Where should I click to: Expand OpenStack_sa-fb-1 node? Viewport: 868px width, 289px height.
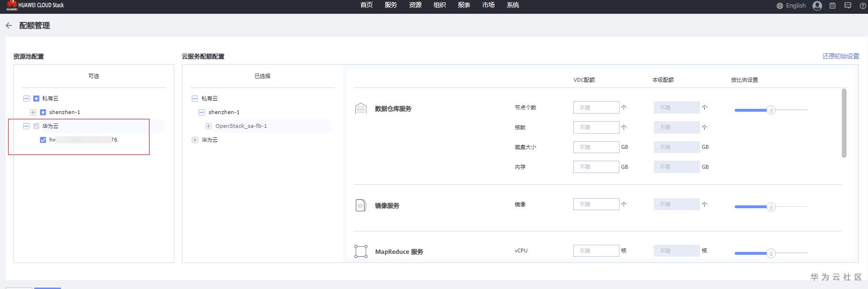(x=208, y=126)
